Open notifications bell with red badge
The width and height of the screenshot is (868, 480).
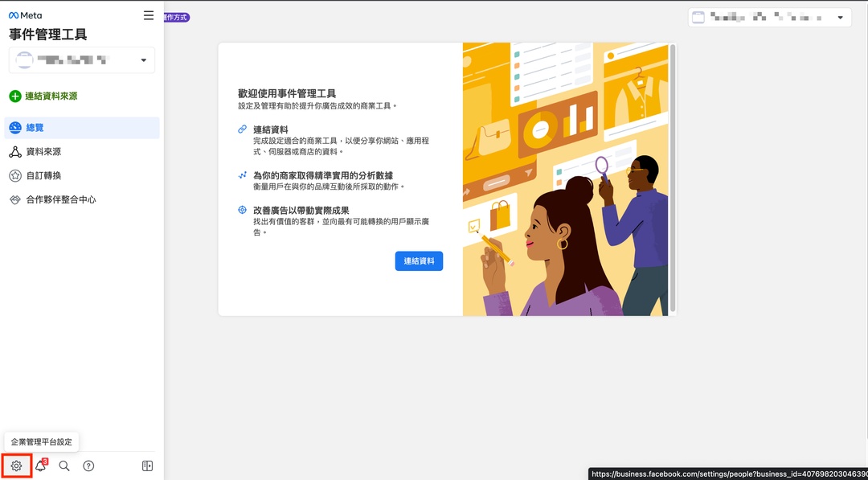(x=40, y=466)
